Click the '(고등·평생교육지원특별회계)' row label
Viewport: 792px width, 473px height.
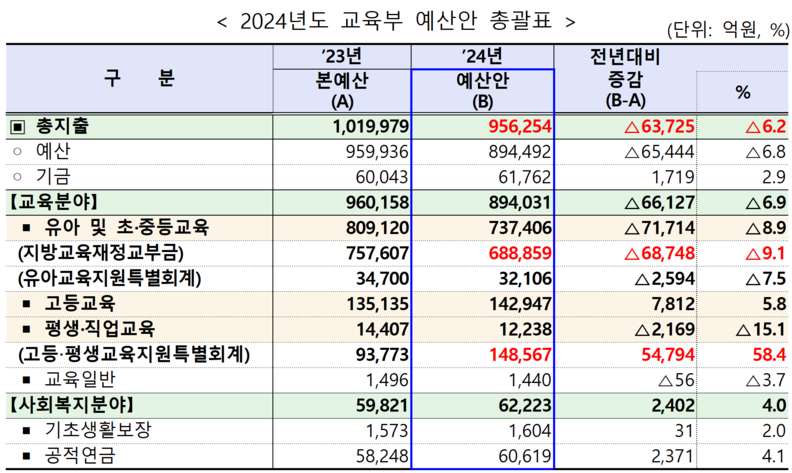[134, 354]
